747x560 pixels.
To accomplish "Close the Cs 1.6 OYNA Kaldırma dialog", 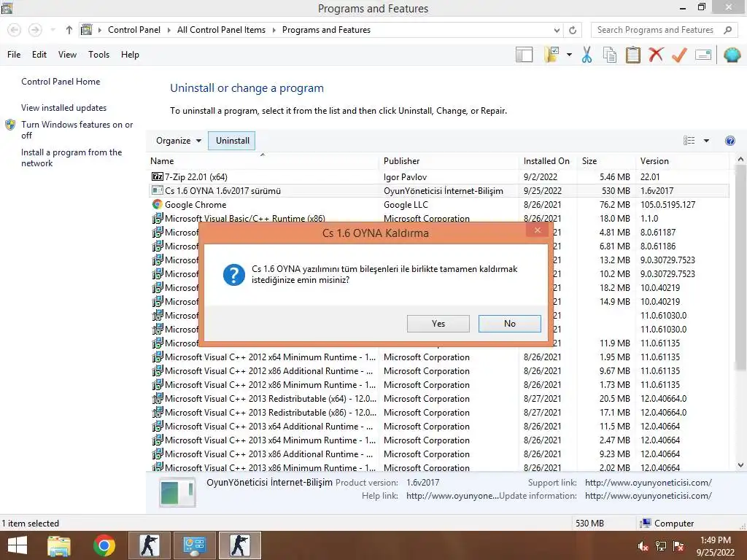I will coord(538,230).
